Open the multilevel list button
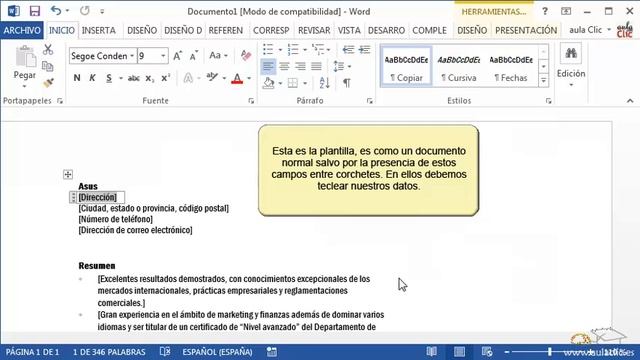Viewport: 640px width, 360px height. pyautogui.click(x=318, y=50)
